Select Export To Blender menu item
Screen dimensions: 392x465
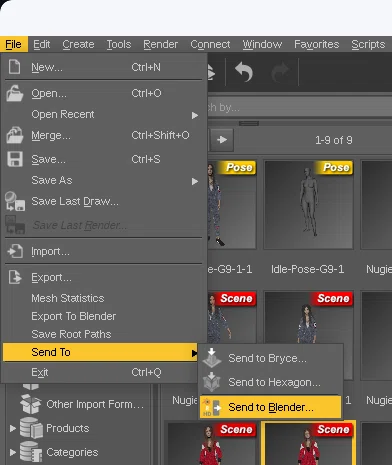click(x=103, y=316)
